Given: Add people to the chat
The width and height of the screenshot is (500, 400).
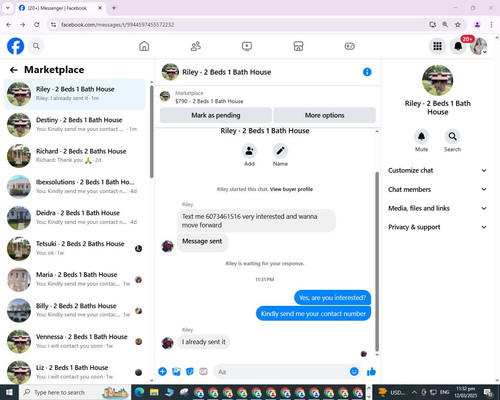Looking at the screenshot, I should [x=249, y=151].
